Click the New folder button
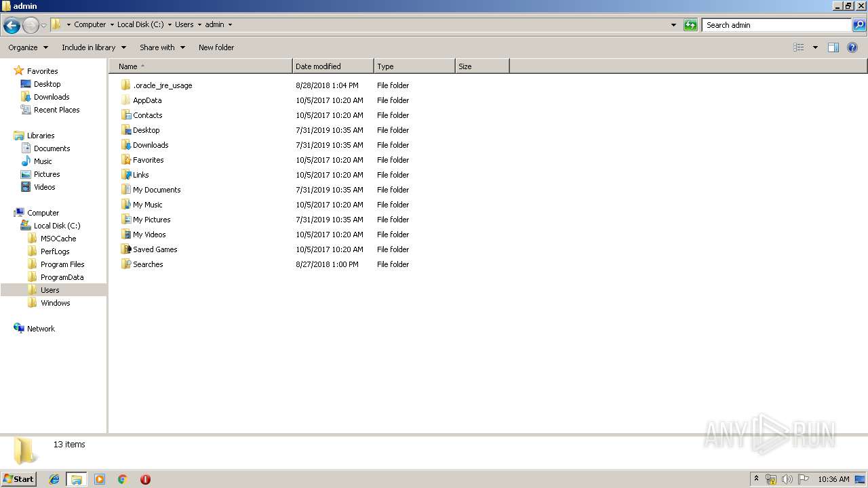The width and height of the screenshot is (868, 488). (216, 47)
